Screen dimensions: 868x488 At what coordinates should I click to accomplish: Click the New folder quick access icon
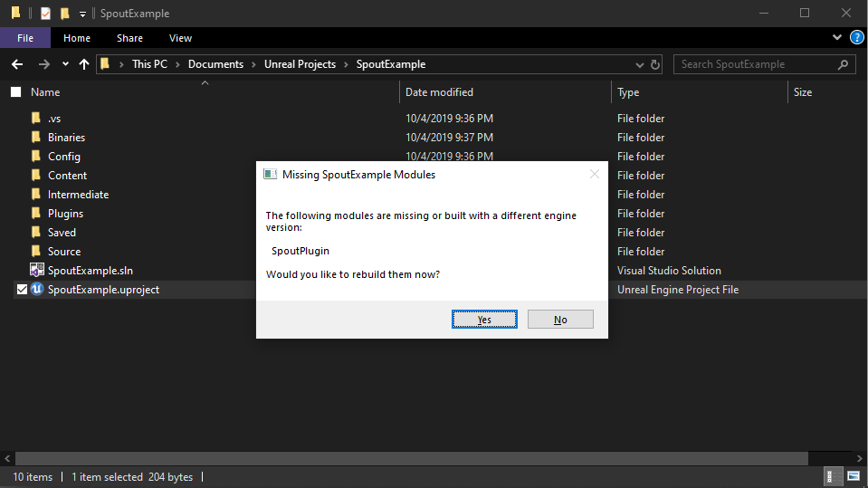pos(65,13)
